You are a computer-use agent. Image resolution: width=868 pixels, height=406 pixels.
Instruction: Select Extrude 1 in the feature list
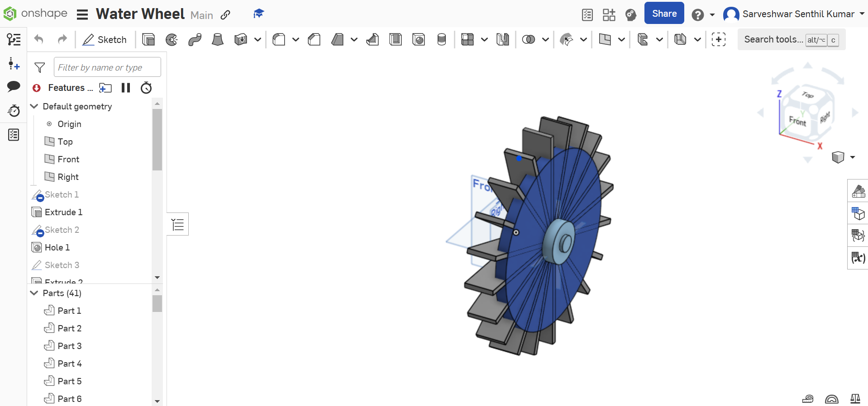click(x=63, y=212)
